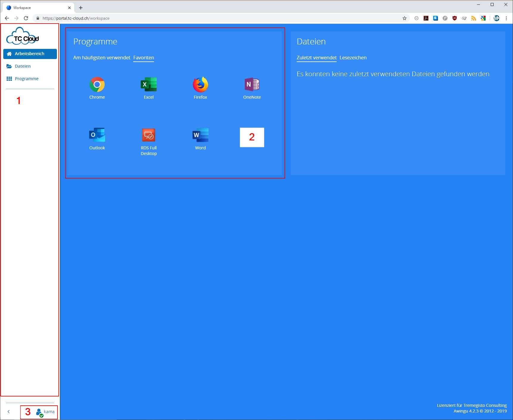Open the Chrome three-dot menu
The image size is (513, 420).
click(x=506, y=18)
